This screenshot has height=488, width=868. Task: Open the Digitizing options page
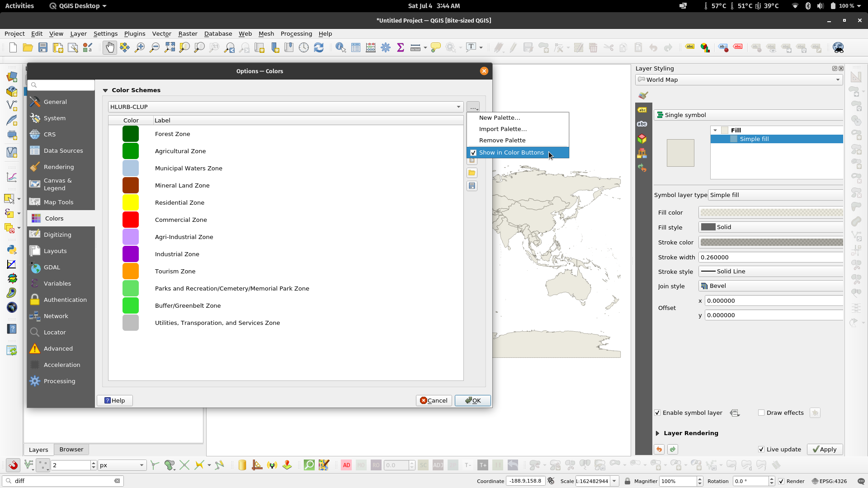[57, 235]
